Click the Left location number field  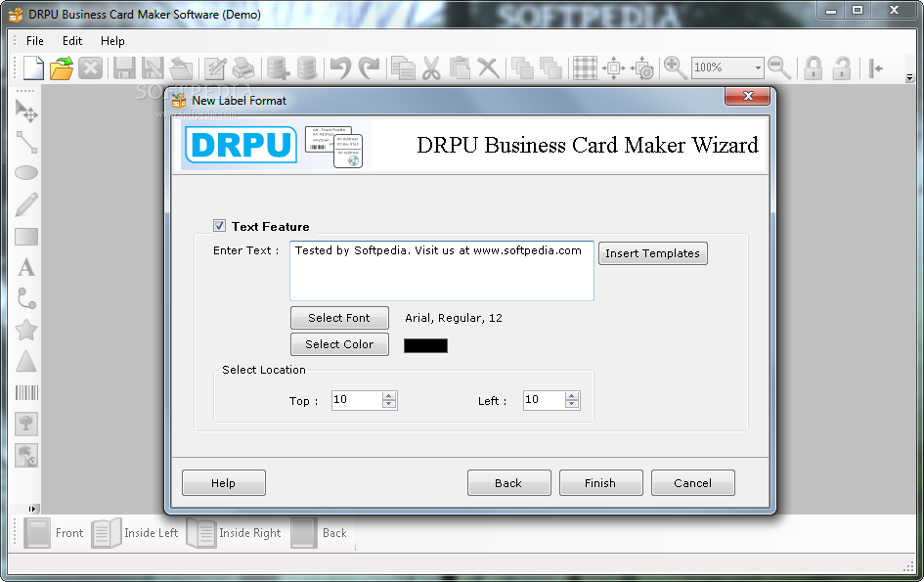tap(544, 400)
